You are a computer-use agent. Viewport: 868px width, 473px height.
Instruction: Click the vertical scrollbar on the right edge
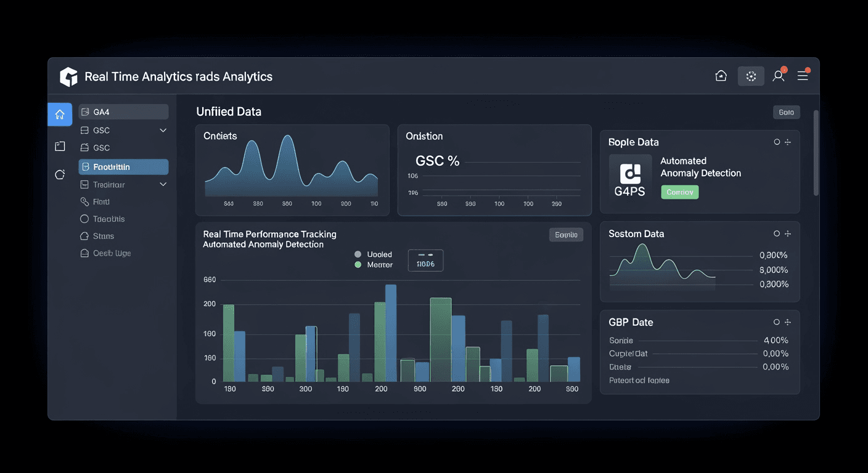[x=816, y=154]
